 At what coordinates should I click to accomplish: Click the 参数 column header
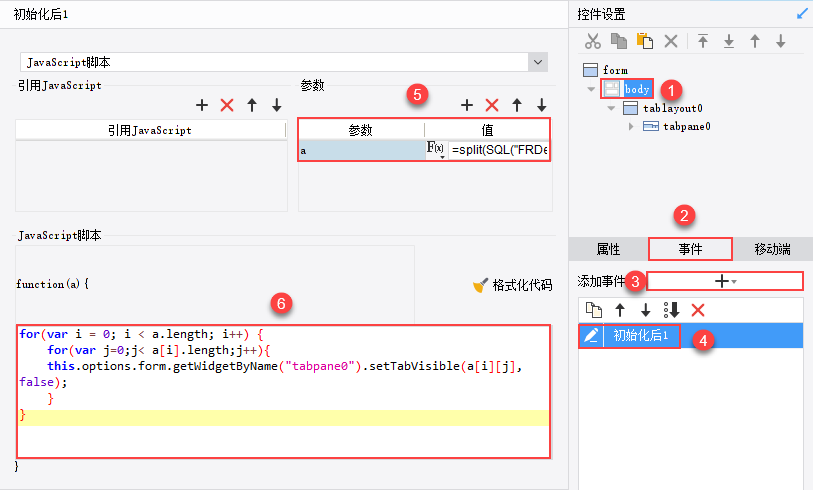coord(361,130)
